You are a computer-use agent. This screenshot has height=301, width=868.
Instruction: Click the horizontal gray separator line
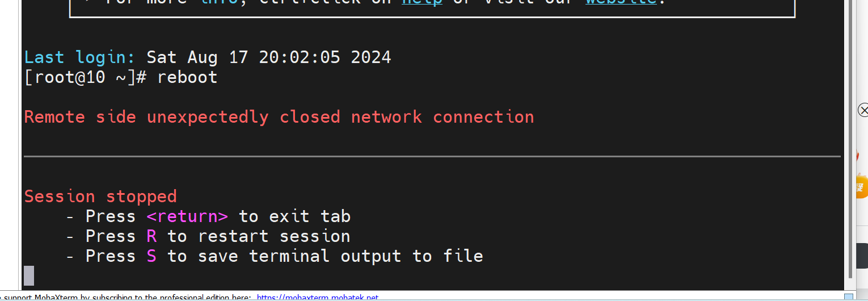click(432, 156)
